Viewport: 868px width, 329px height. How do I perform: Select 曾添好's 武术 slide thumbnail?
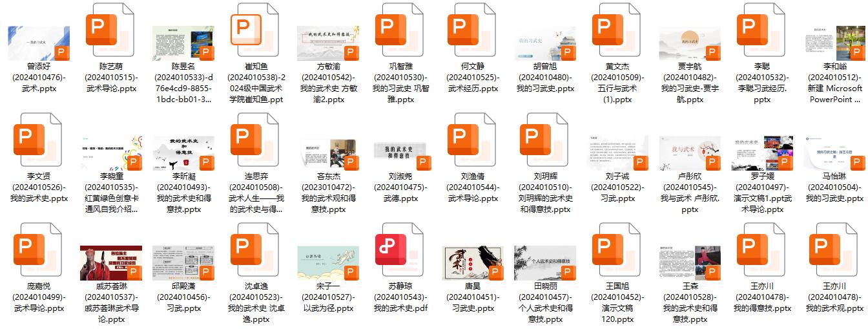[x=38, y=43]
